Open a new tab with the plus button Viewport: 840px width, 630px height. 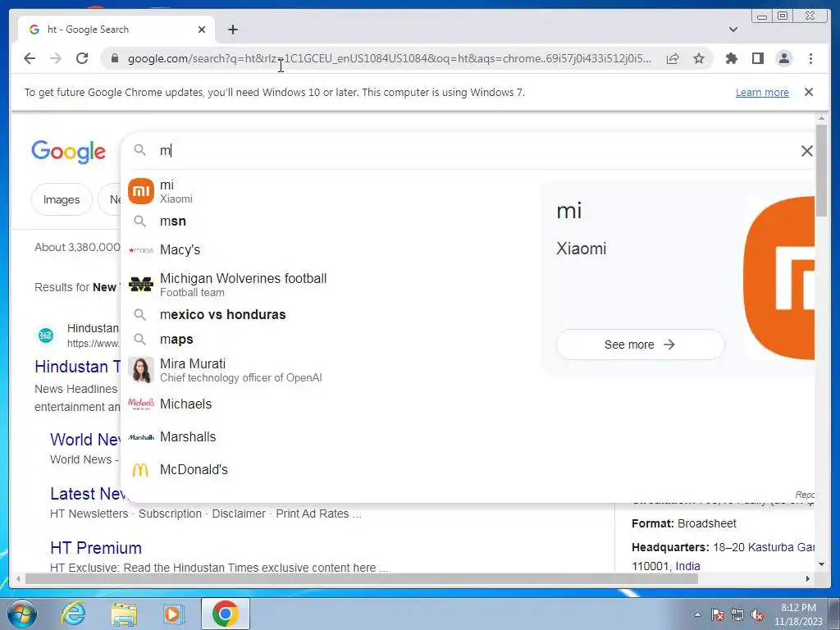[232, 30]
